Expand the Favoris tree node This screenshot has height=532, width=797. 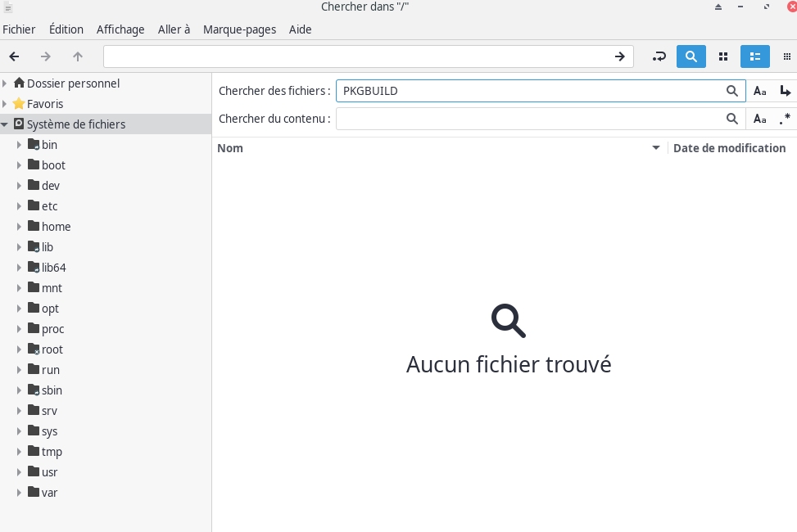click(5, 104)
